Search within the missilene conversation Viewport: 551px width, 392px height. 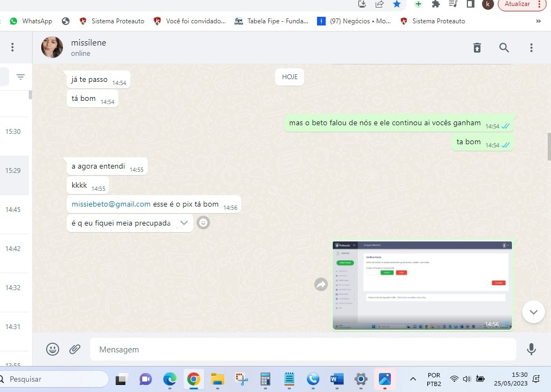[504, 48]
